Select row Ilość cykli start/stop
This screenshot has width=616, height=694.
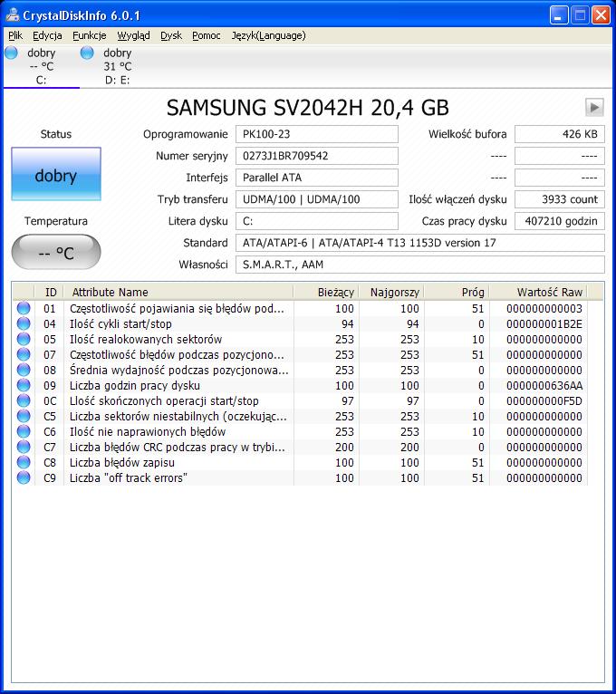[301, 323]
